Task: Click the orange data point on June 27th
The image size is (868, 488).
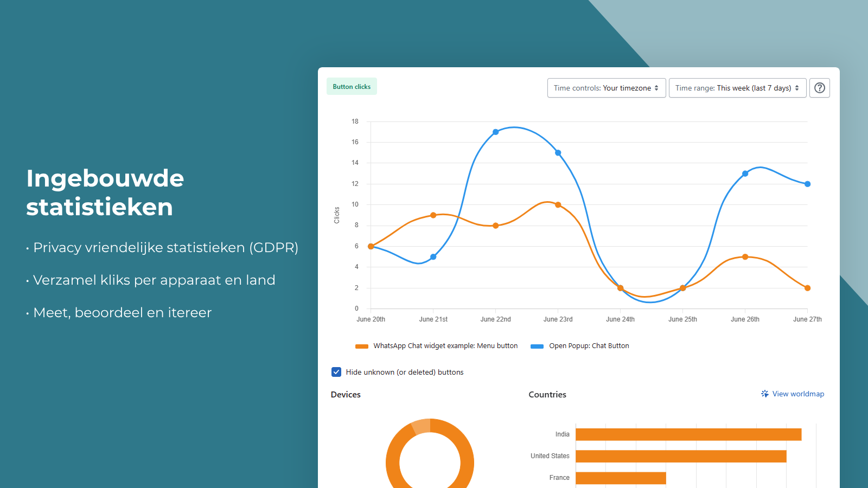Action: point(808,288)
